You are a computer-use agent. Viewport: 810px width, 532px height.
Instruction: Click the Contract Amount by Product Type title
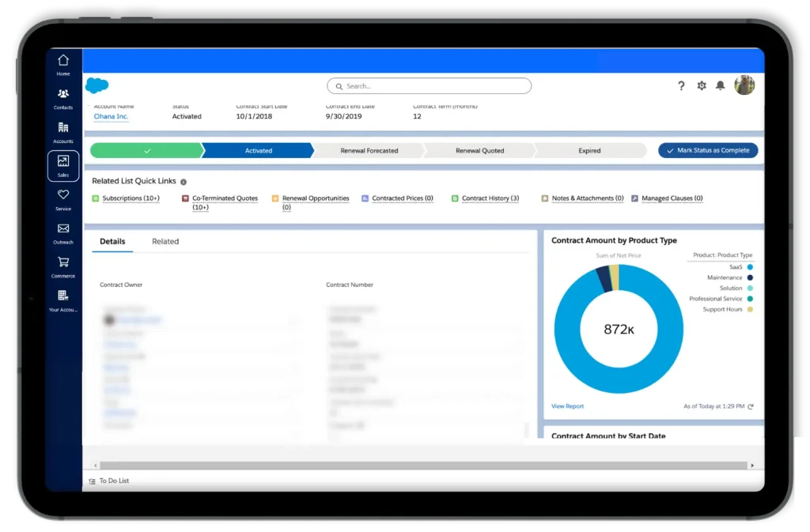[614, 241]
